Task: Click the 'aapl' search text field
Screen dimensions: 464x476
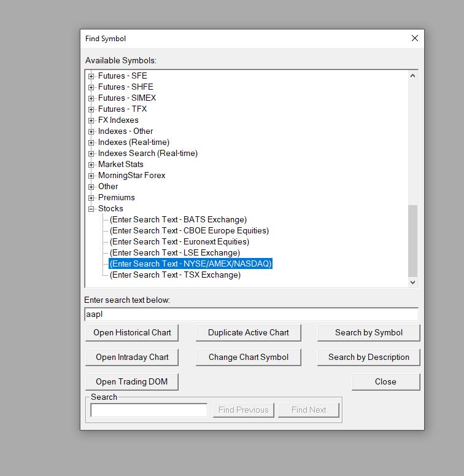Action: pos(252,314)
